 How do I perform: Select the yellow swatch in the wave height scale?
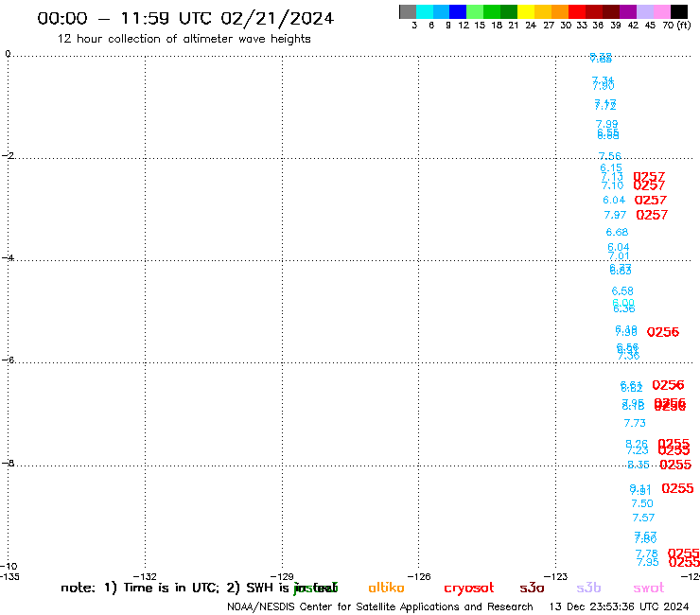pos(526,11)
